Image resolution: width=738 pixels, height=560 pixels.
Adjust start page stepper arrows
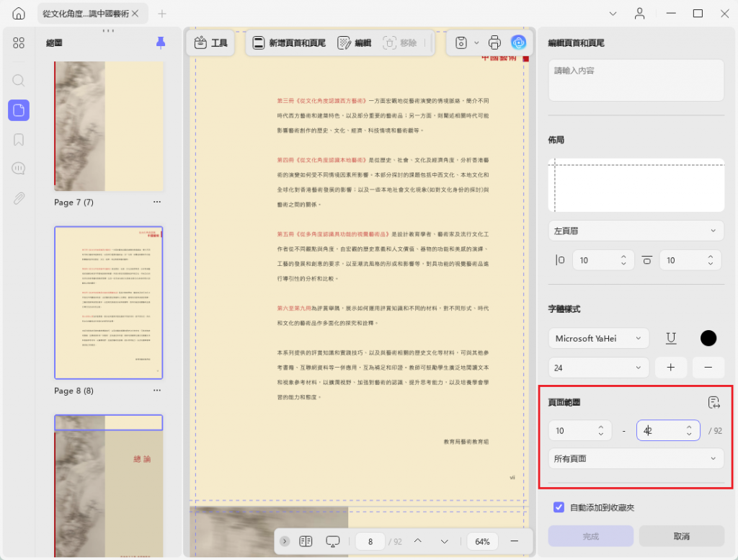(x=601, y=430)
